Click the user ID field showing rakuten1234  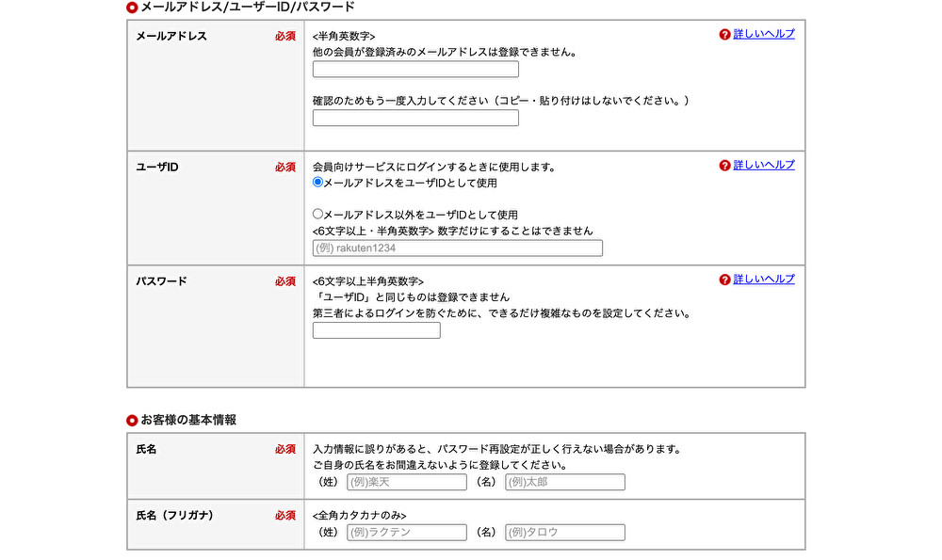point(458,248)
